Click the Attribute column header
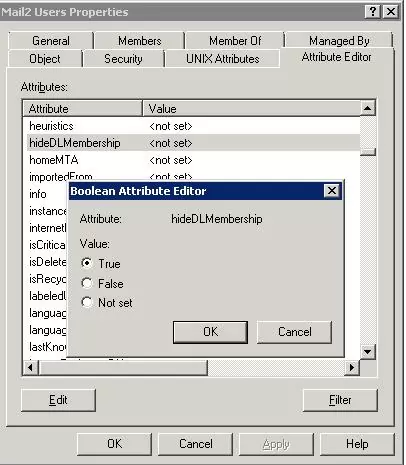Screen dimensions: 406x465 [83, 109]
